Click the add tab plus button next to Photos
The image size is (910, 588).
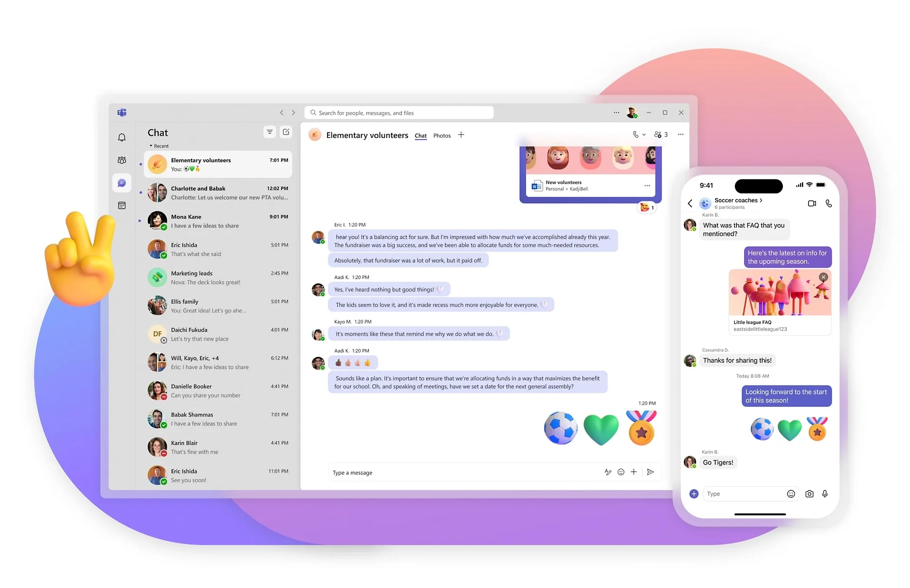[x=462, y=135]
